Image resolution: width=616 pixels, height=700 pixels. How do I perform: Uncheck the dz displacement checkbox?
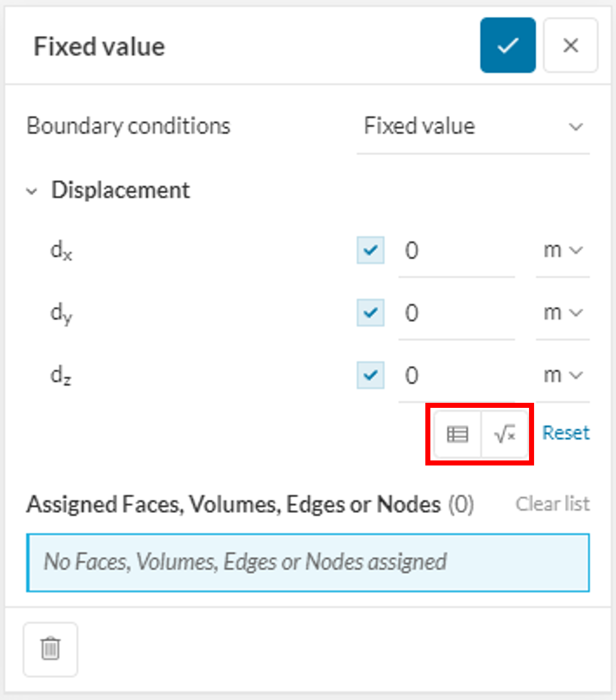(x=370, y=375)
